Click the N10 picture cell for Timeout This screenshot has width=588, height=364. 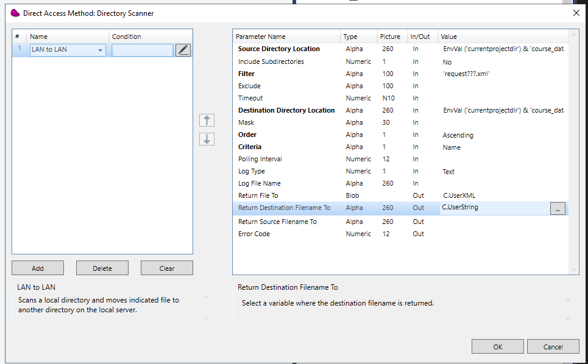click(389, 98)
